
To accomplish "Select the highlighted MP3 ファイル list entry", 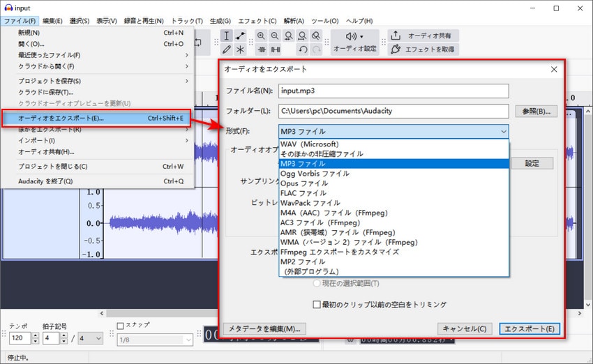I will tap(393, 164).
